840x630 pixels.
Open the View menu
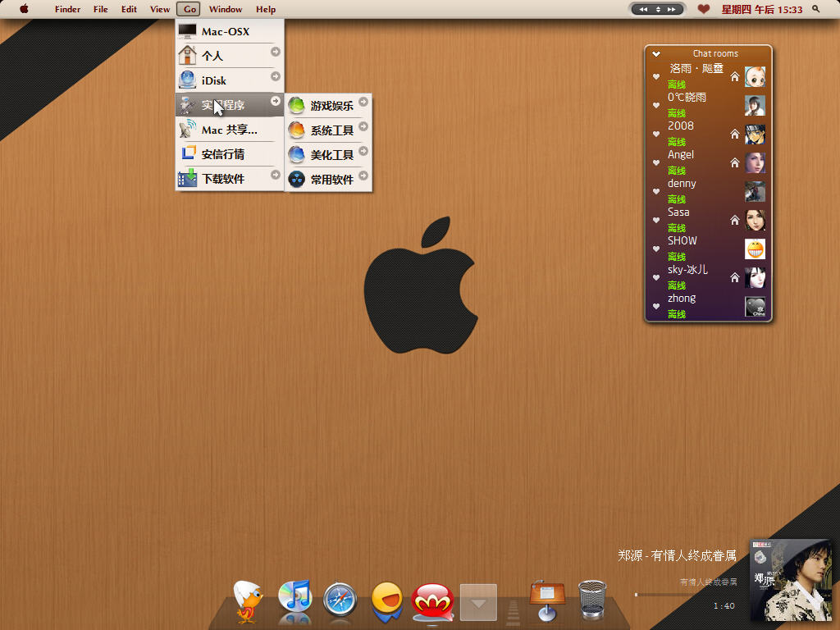click(x=160, y=9)
